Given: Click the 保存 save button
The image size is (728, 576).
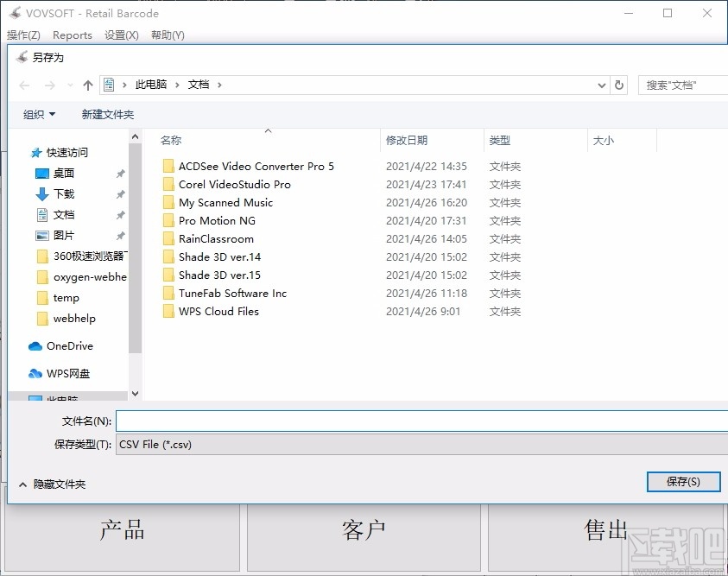Looking at the screenshot, I should [x=683, y=482].
